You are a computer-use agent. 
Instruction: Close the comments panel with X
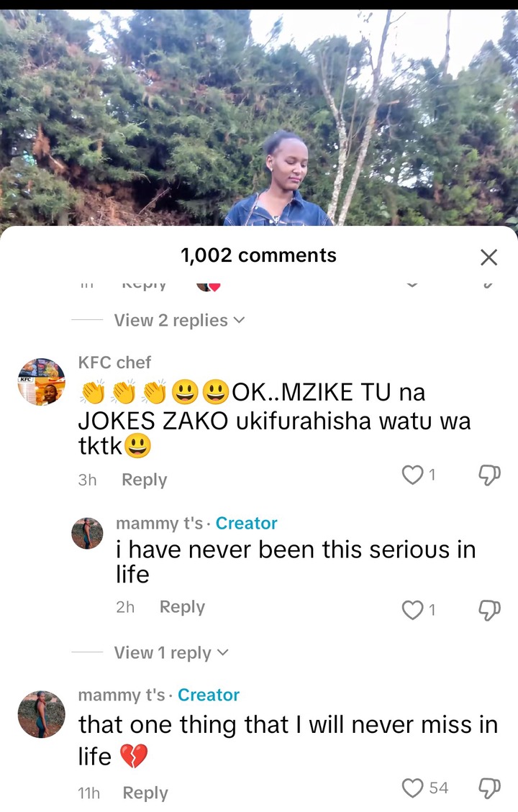pos(489,257)
